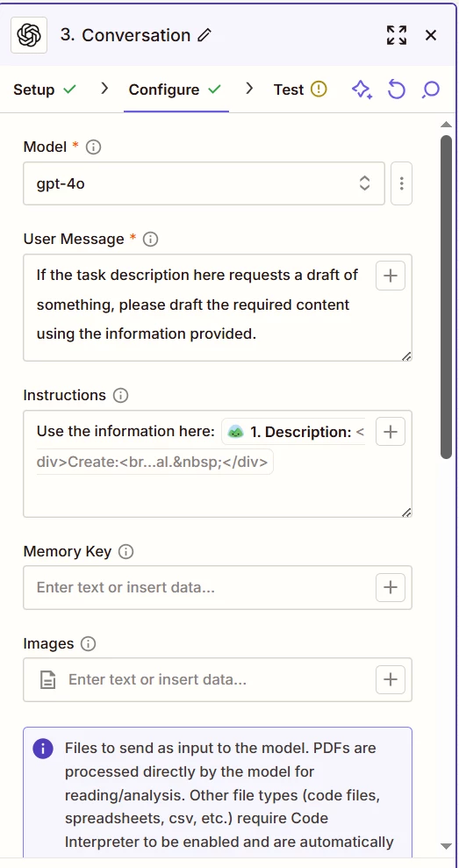Show info tooltip for Instructions

click(x=121, y=395)
